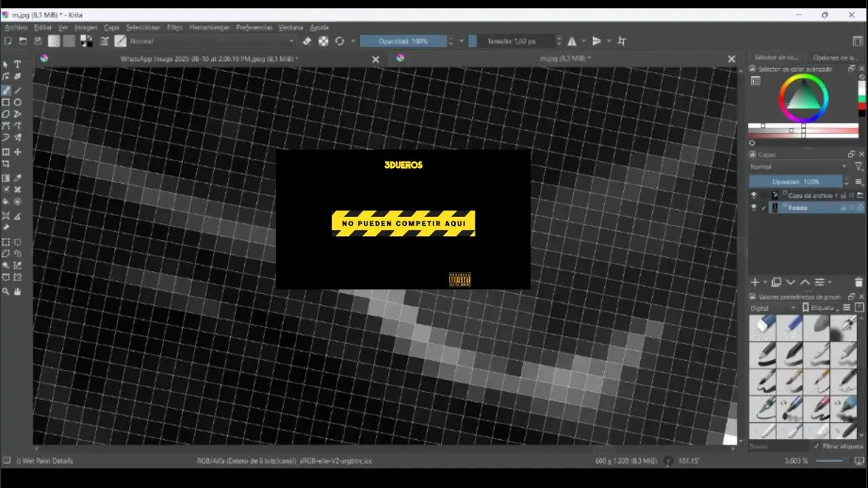Select the Zoom tool
Viewport: 868px width, 488px height.
[x=6, y=291]
